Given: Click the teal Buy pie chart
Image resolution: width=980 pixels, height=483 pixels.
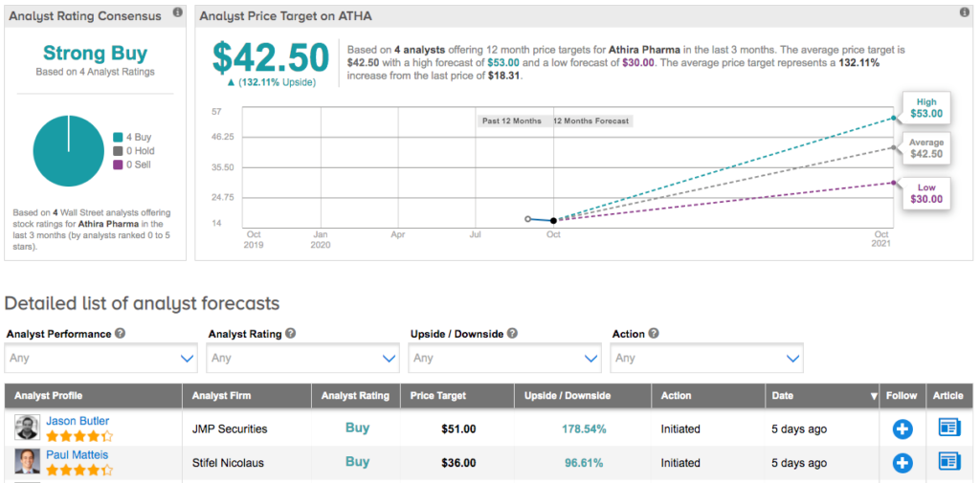Looking at the screenshot, I should pyautogui.click(x=69, y=151).
